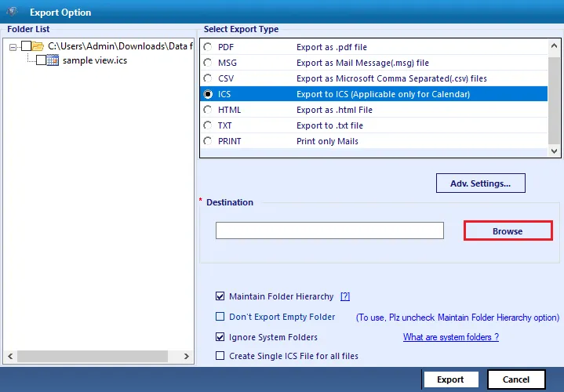Click 'Export as .pdf file' description

point(332,47)
